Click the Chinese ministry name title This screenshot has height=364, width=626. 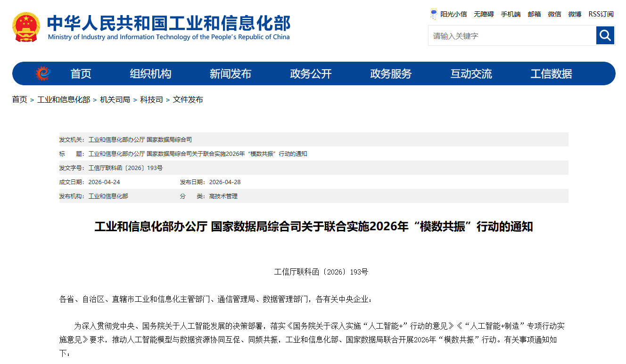point(169,23)
